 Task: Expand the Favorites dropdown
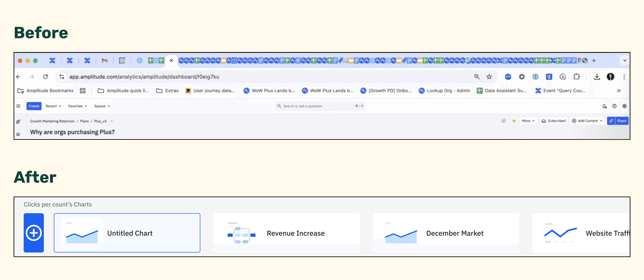(x=78, y=106)
